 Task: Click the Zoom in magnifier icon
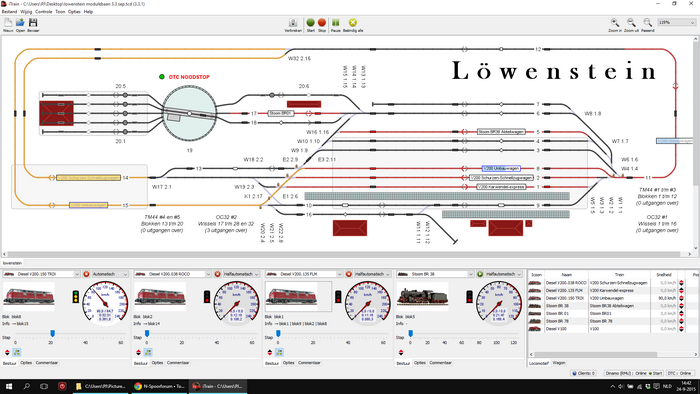point(615,22)
